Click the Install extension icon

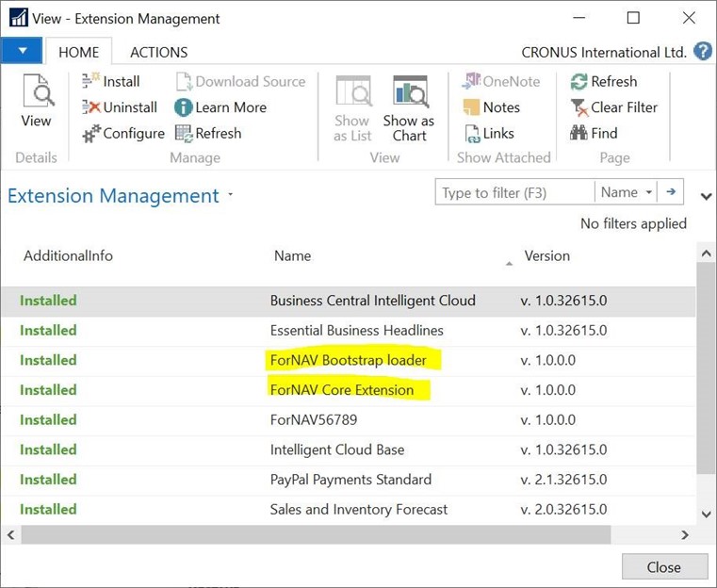(x=91, y=81)
